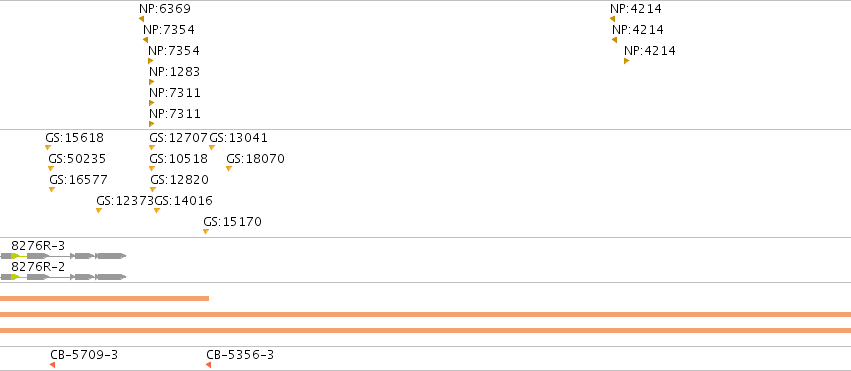851x371 pixels.
Task: Click the GS:15170 triangle marker
Action: pos(206,232)
